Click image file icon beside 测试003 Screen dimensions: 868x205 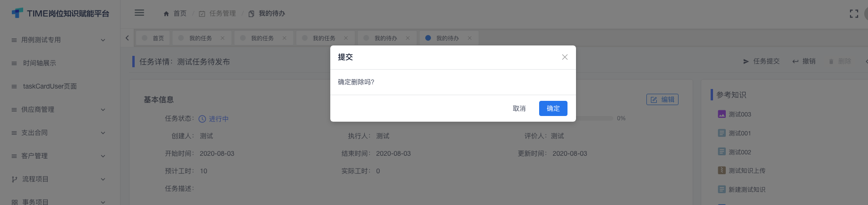pyautogui.click(x=722, y=114)
